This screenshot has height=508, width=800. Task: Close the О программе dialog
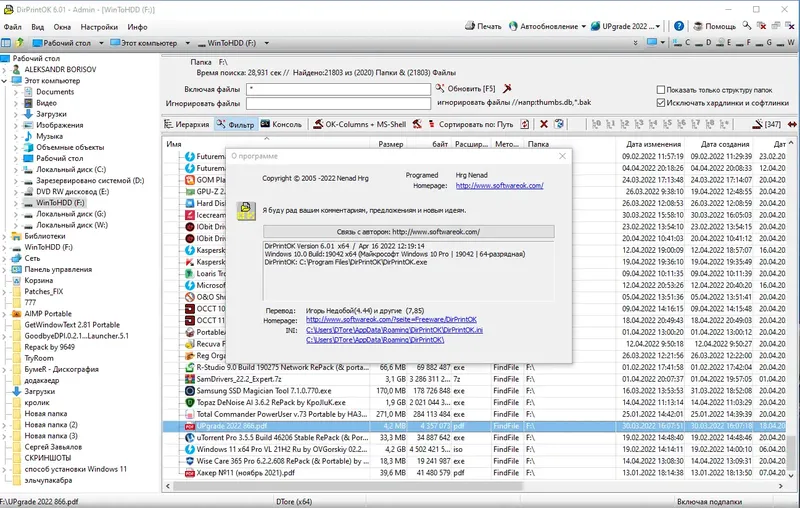562,156
